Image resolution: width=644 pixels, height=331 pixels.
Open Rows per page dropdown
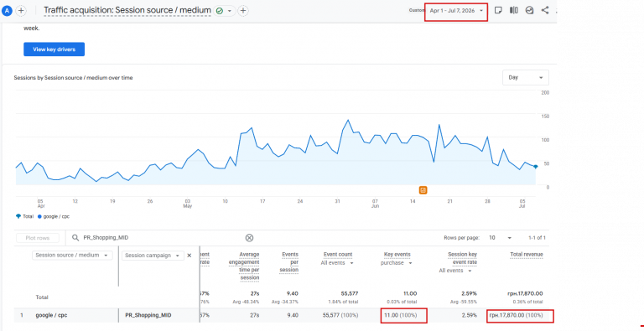click(x=501, y=238)
